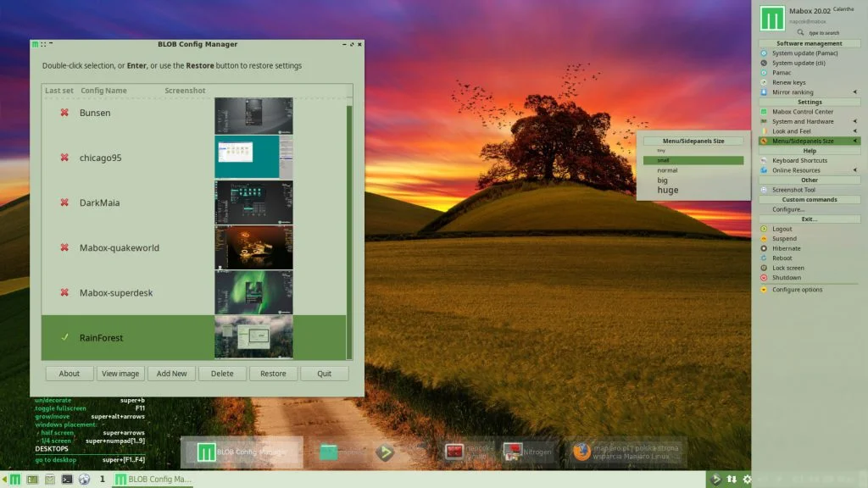The height and width of the screenshot is (488, 868).
Task: Click the network arrows tray icon
Action: [x=732, y=480]
